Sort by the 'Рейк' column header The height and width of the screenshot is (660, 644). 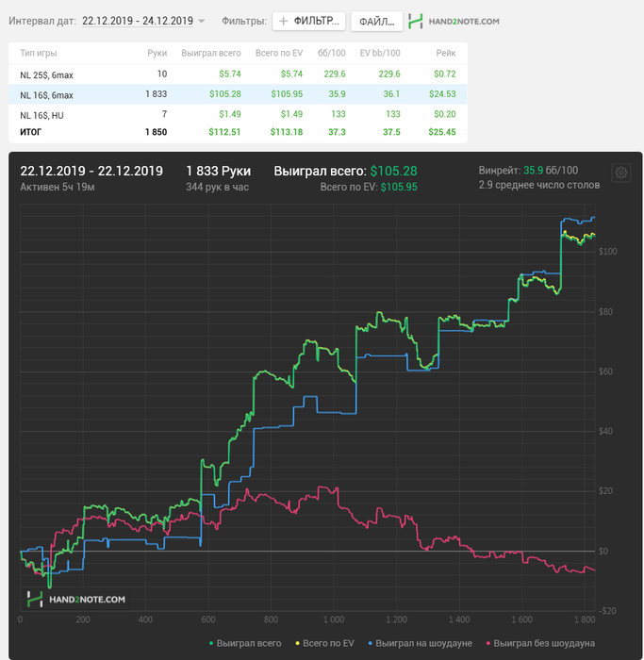tap(446, 53)
